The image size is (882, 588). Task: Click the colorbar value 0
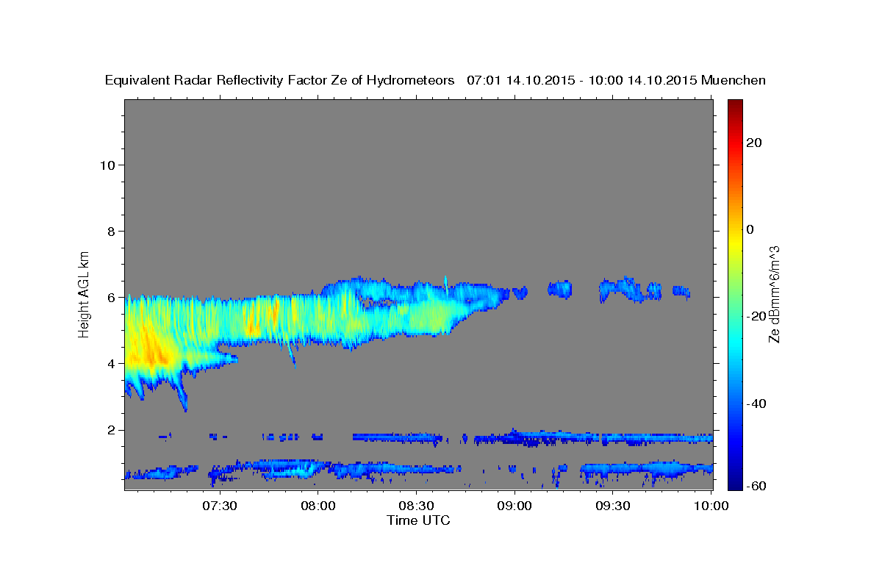(x=750, y=229)
